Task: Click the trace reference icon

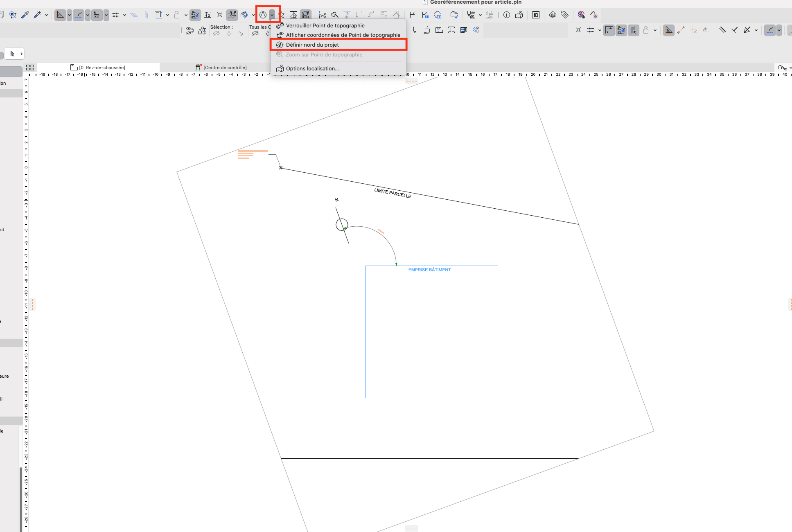Action: pos(158,15)
